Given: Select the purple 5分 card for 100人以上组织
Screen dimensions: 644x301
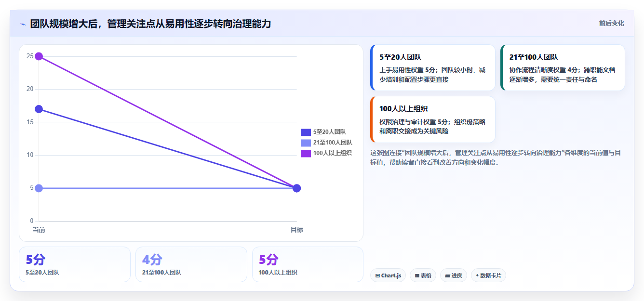Looking at the screenshot, I should tap(308, 264).
